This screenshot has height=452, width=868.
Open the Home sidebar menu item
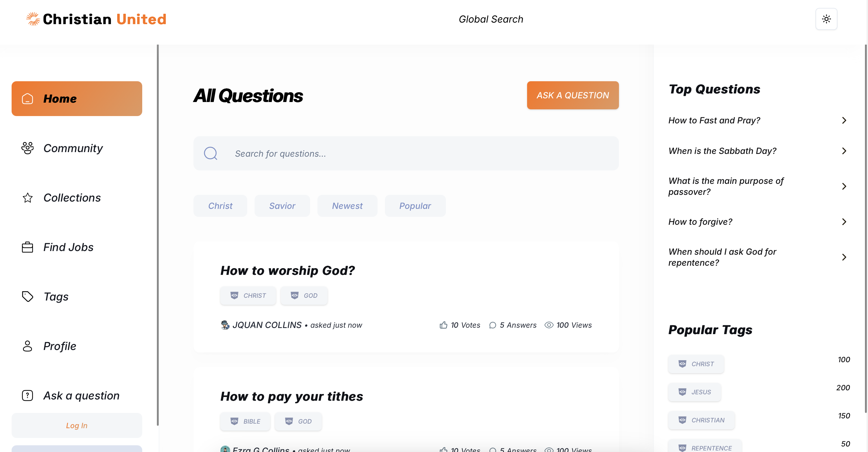click(x=77, y=99)
